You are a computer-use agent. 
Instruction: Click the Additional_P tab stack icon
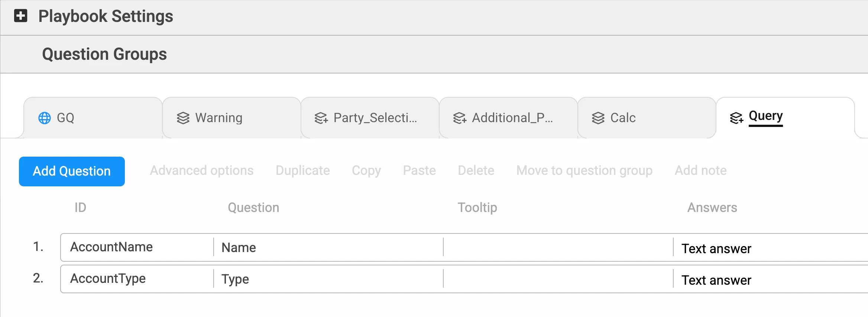[x=460, y=118]
